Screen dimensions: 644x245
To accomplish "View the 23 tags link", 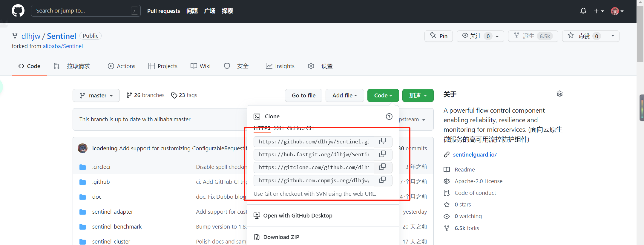I will pos(184,95).
